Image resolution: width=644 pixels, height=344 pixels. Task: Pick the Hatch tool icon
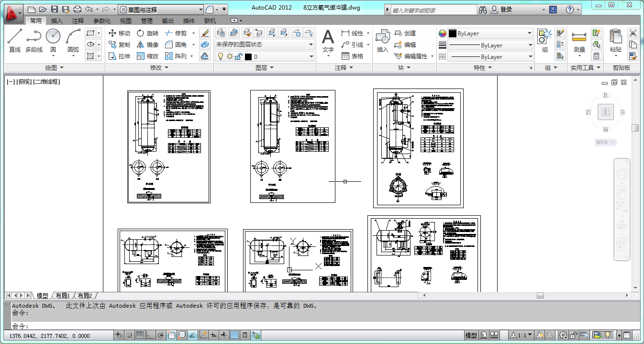[90, 56]
